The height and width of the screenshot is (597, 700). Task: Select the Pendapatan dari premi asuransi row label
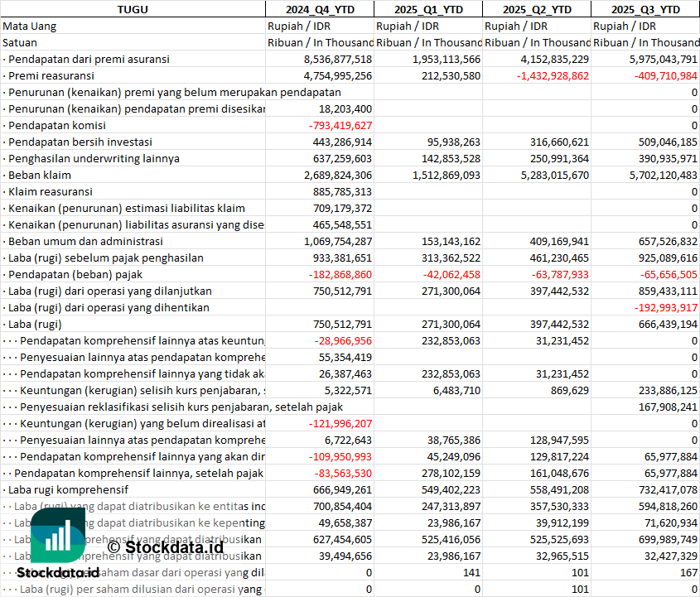pos(89,59)
